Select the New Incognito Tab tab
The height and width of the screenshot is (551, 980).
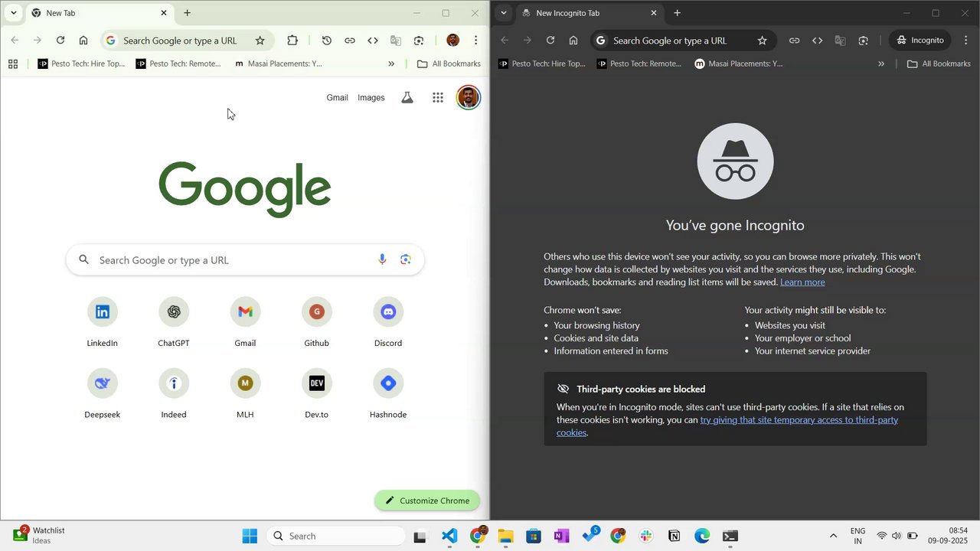click(588, 13)
